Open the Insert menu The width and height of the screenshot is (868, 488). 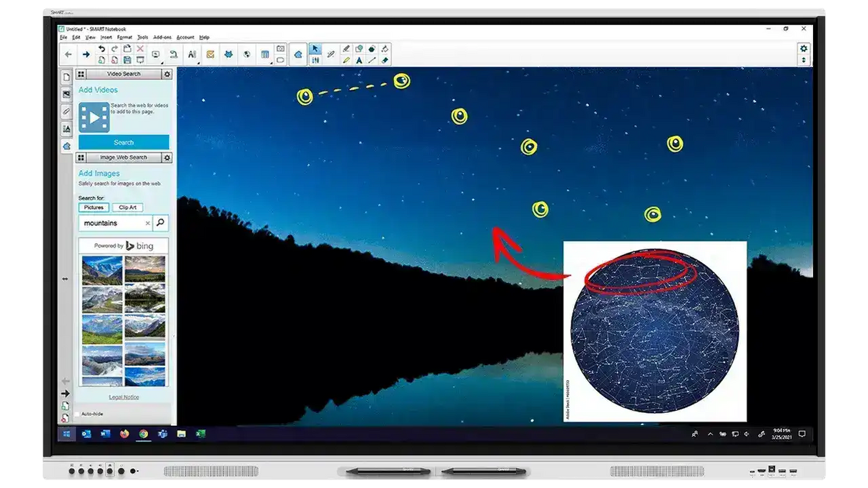106,37
